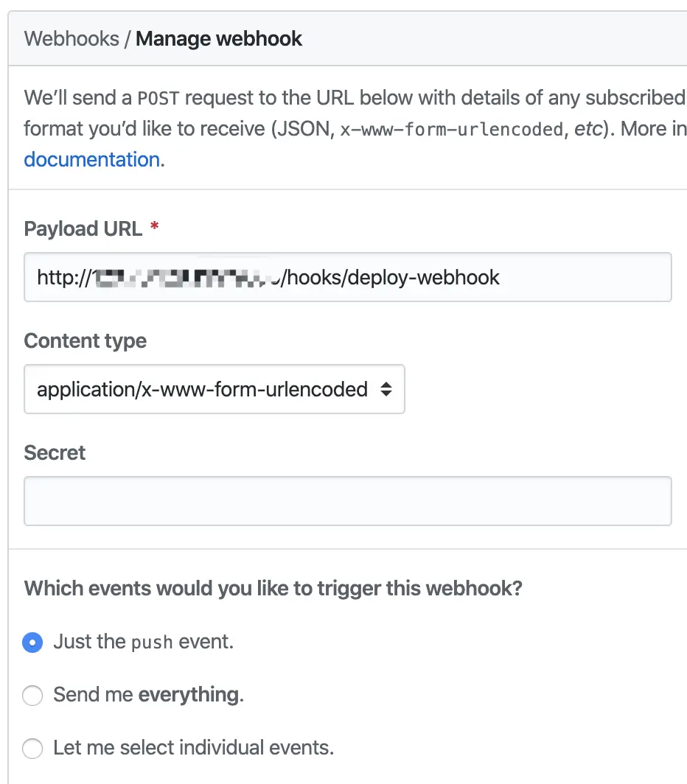Click the Secret field label

[x=55, y=452]
